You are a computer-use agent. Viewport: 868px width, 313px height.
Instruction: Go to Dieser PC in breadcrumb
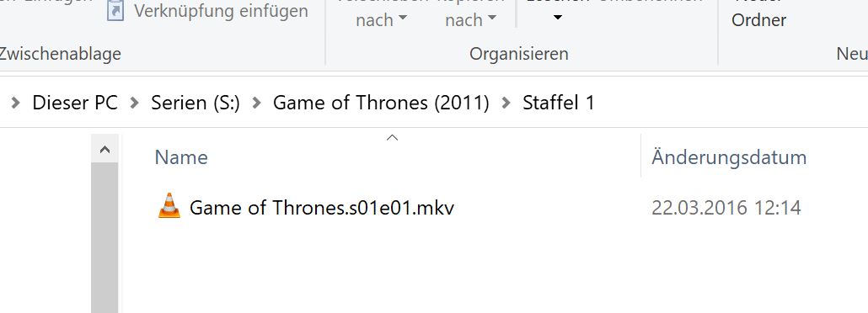pyautogui.click(x=75, y=103)
